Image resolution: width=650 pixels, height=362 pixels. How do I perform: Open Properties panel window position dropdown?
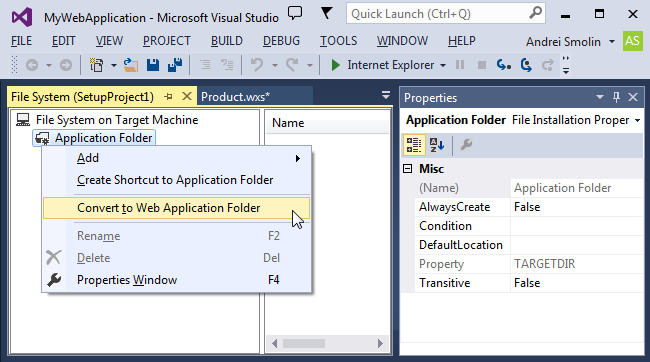(600, 97)
